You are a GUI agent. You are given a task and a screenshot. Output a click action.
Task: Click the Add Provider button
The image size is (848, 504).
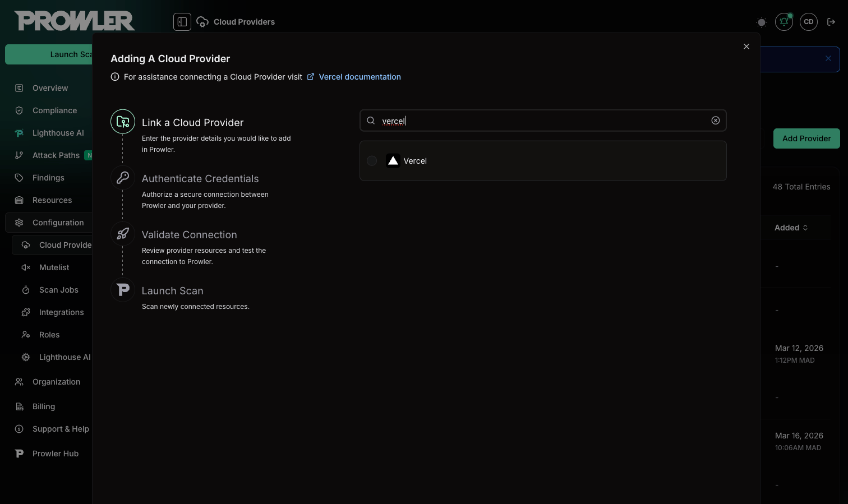(x=806, y=138)
